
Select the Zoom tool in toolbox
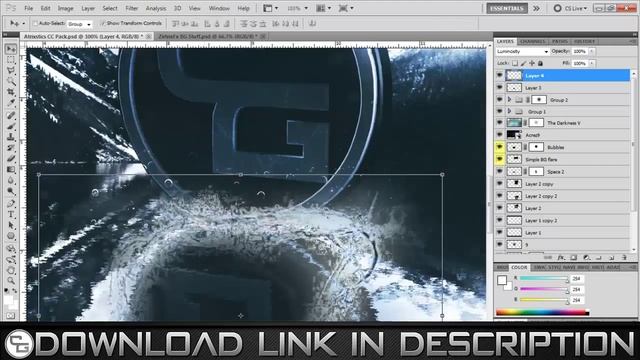[x=11, y=281]
